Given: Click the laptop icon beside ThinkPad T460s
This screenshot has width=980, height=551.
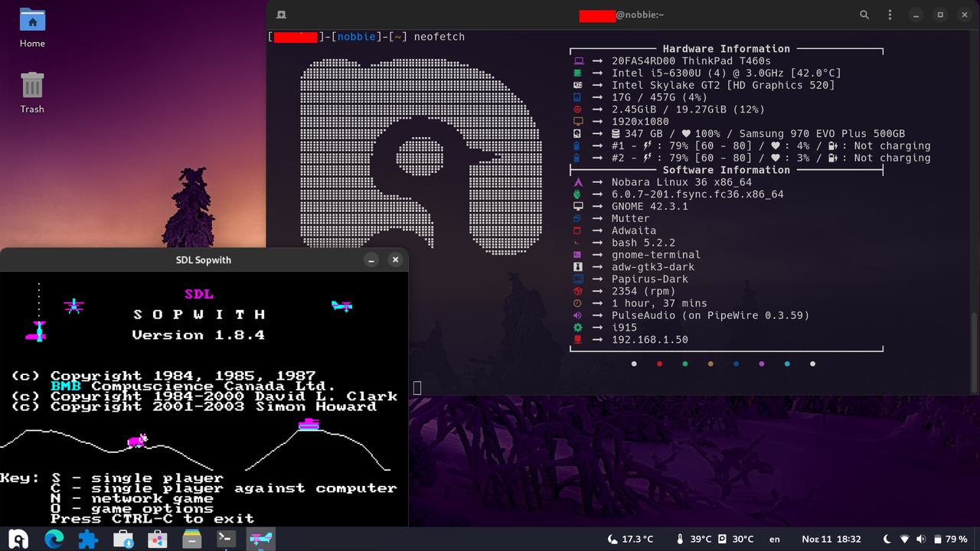Looking at the screenshot, I should point(578,61).
